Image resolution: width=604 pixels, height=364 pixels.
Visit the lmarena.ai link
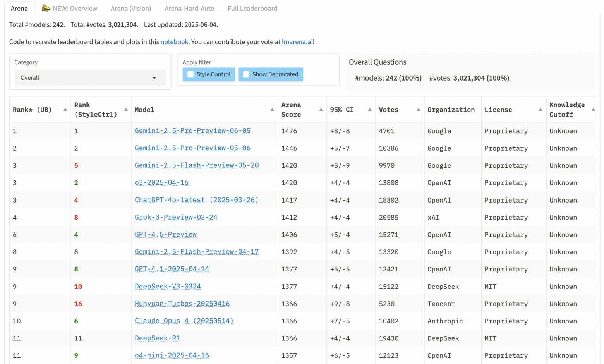[297, 42]
